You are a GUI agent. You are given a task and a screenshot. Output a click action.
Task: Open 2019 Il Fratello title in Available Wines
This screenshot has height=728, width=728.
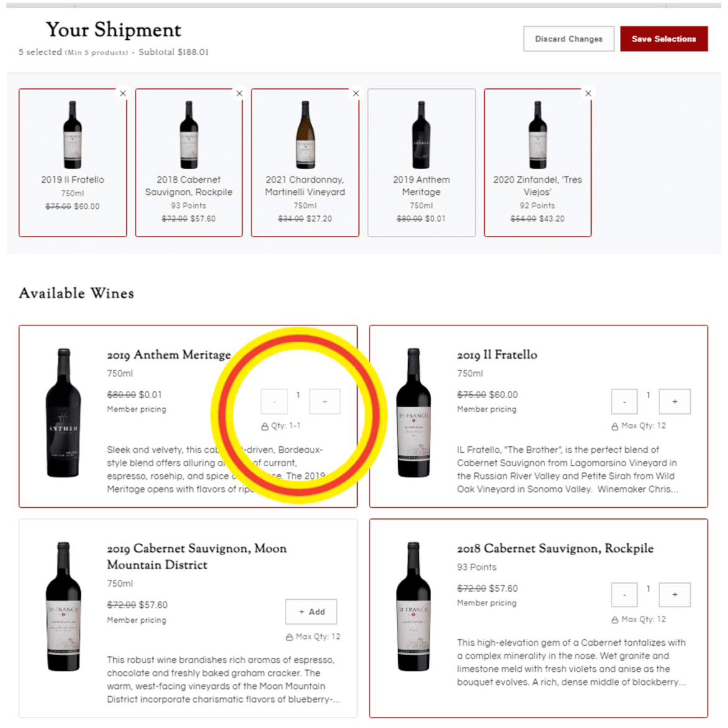497,355
